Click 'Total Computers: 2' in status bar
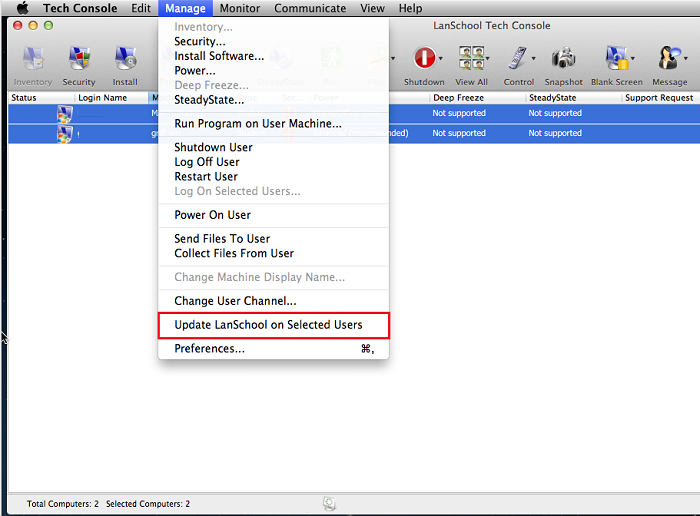The height and width of the screenshot is (516, 700). coord(62,504)
